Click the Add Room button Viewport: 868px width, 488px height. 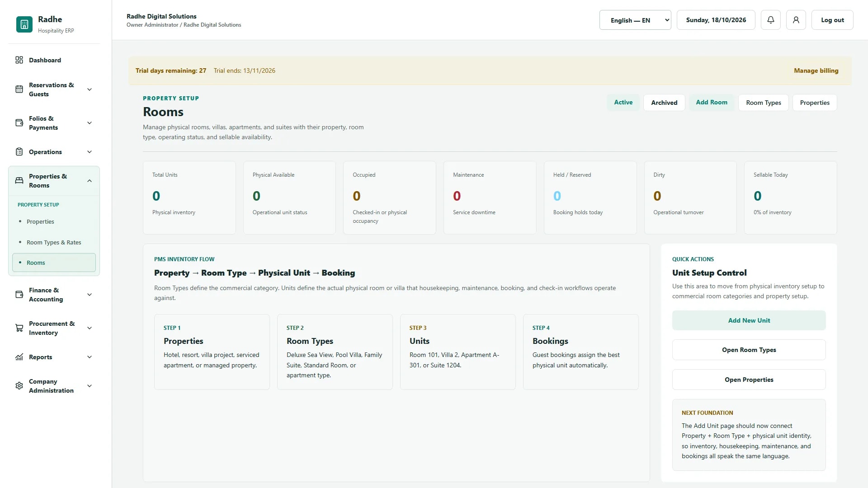click(712, 103)
